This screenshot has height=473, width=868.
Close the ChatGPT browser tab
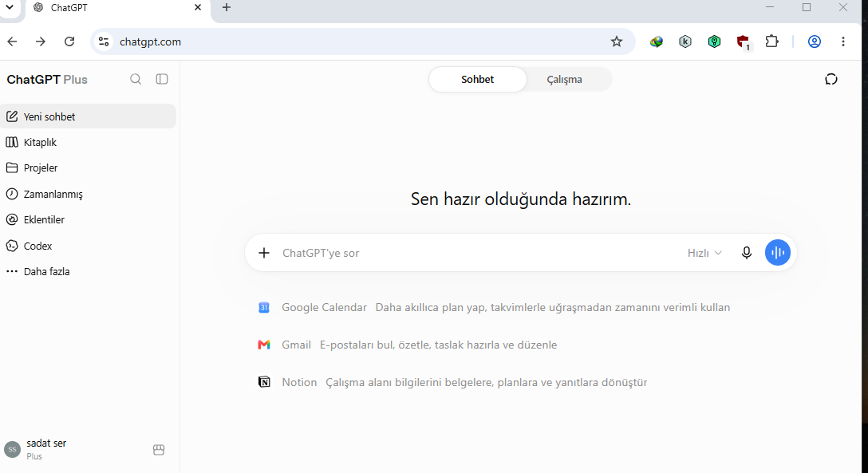198,8
